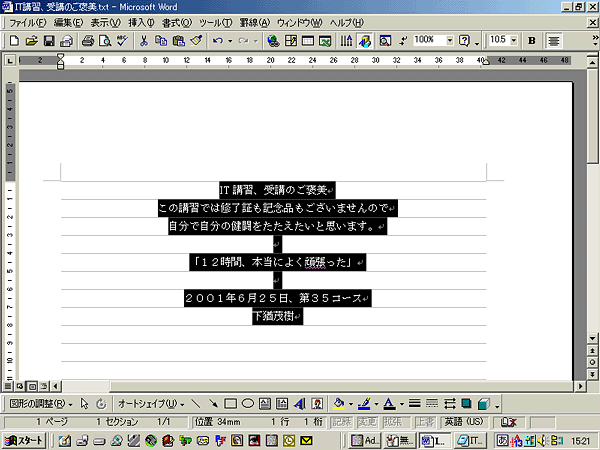Click the Save icon in toolbar
The image size is (600, 450).
pos(48,41)
